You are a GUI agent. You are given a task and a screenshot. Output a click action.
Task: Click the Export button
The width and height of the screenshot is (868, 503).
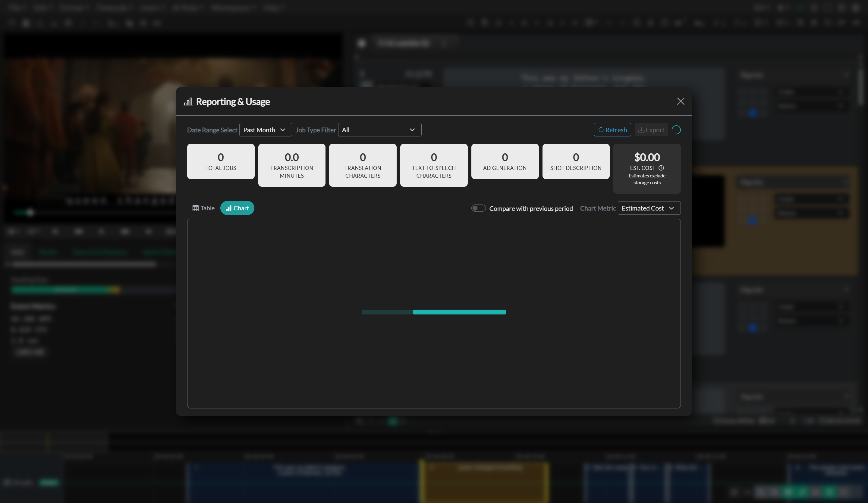tap(651, 130)
